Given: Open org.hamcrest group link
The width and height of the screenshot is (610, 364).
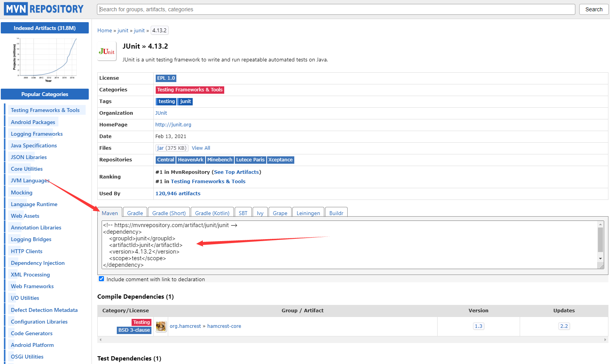Looking at the screenshot, I should click(x=185, y=326).
